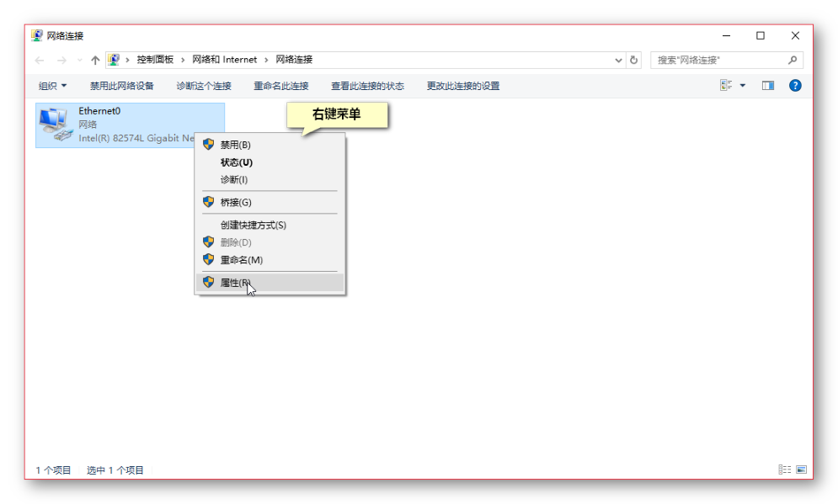Click the refresh icon in the address bar
838x504 pixels.
(x=634, y=60)
